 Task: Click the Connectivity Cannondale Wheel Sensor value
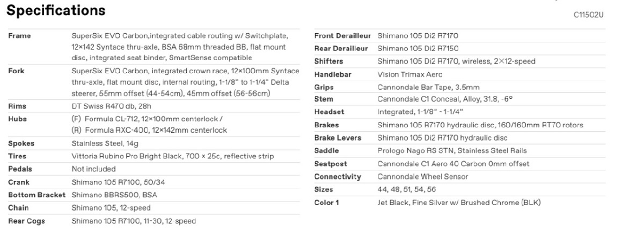pos(423,177)
